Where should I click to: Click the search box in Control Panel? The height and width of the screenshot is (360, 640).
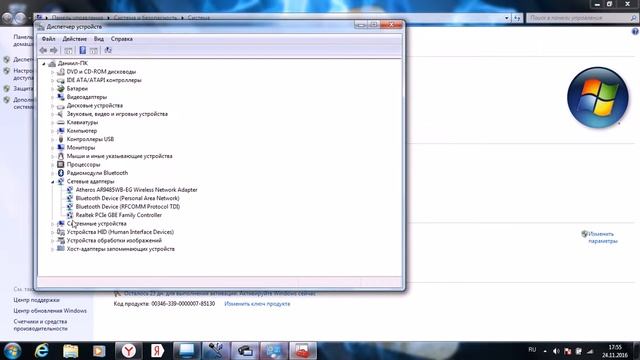(x=582, y=18)
